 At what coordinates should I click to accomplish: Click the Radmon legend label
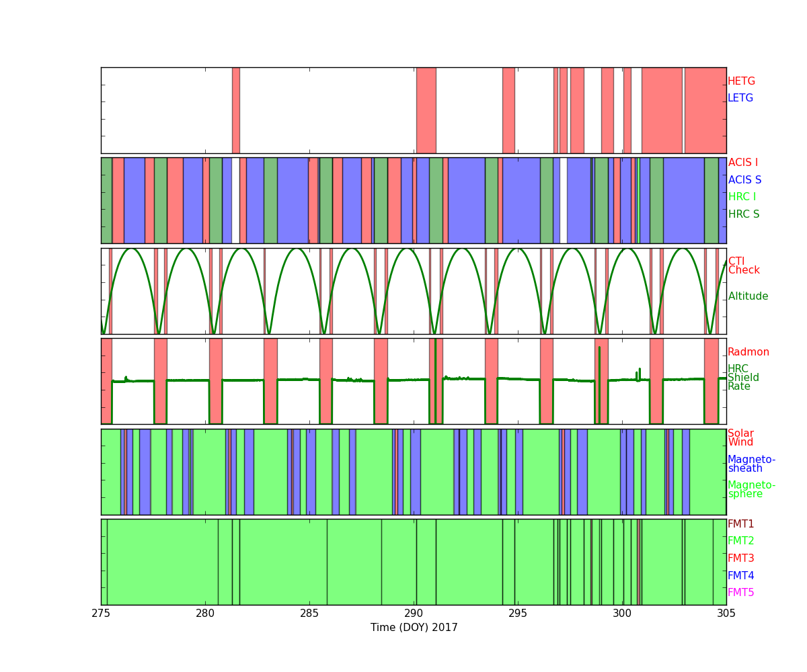(x=748, y=352)
